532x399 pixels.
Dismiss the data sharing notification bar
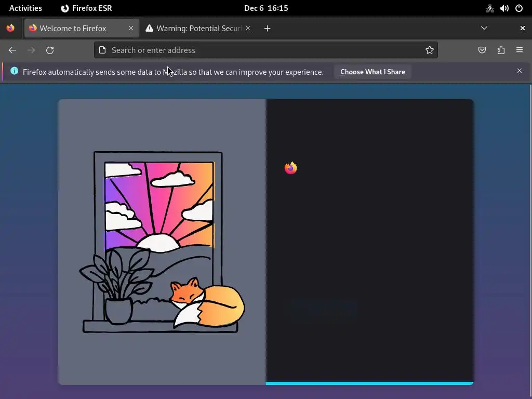point(520,71)
